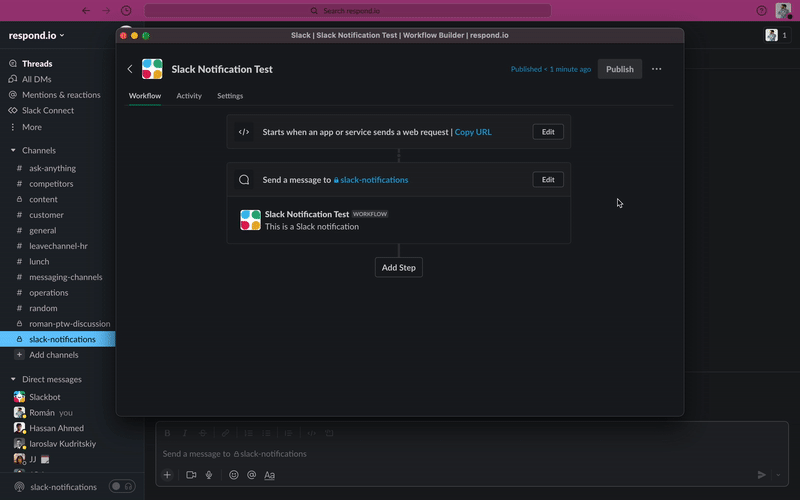
Task: Open the emoji picker in composer
Action: [234, 475]
